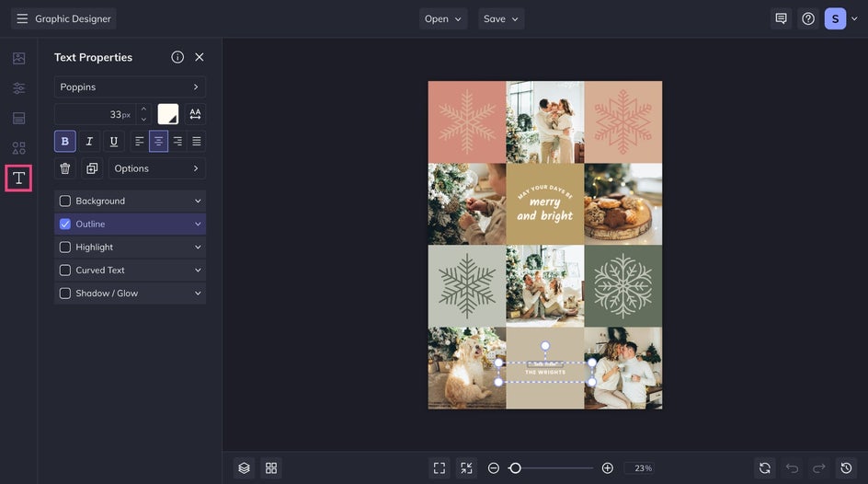Delete the selected text layer

coord(64,168)
